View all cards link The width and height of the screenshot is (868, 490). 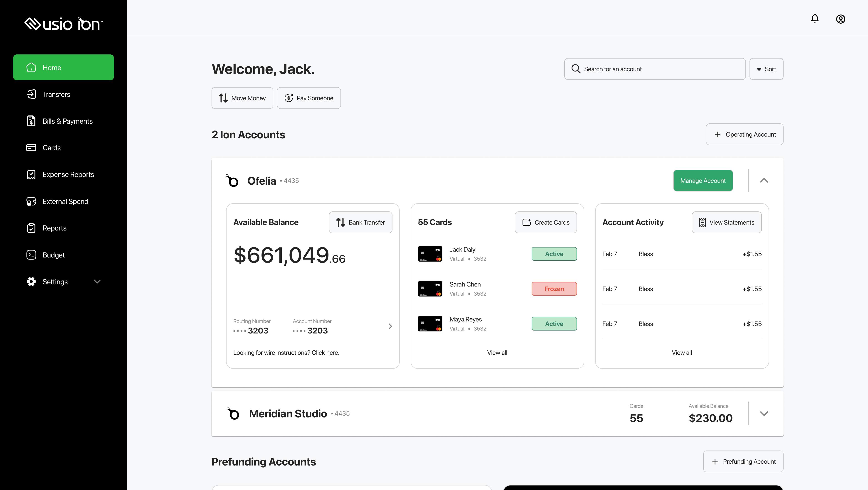497,353
